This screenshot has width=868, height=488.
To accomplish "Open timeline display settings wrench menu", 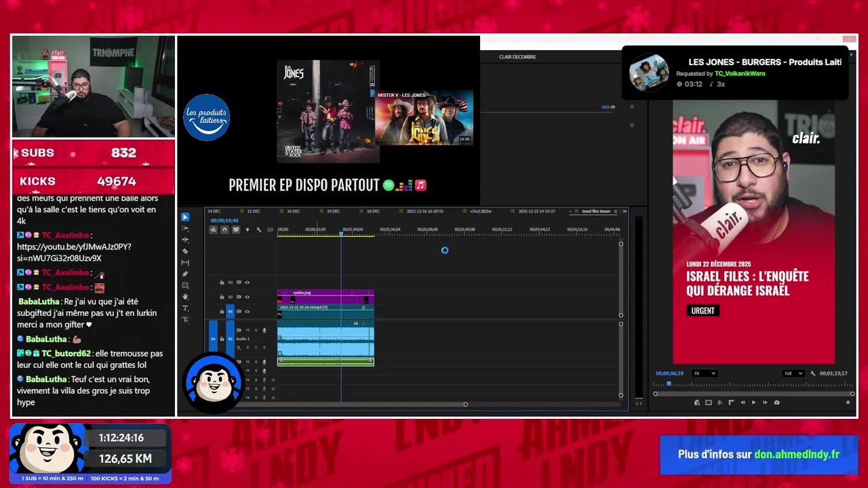I will point(259,230).
